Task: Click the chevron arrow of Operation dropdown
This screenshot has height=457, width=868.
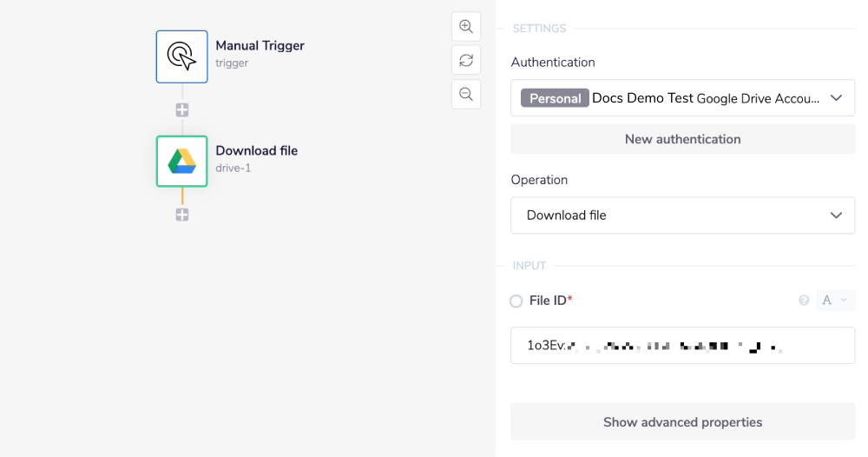Action: (x=836, y=215)
